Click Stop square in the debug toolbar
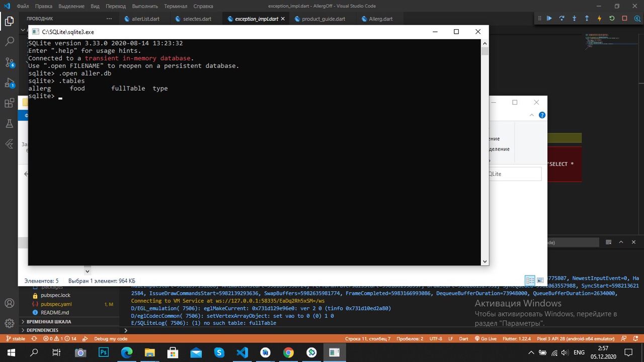 624,19
